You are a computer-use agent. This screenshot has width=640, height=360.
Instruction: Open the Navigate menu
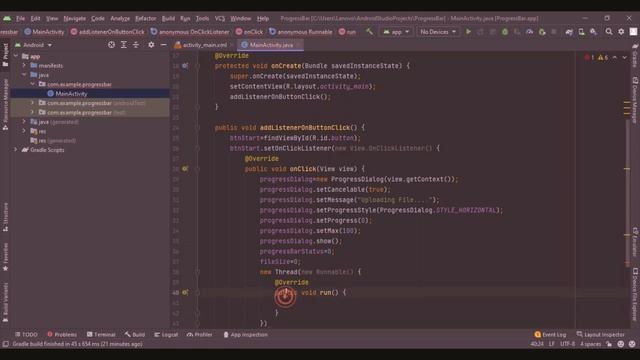pyautogui.click(x=75, y=18)
